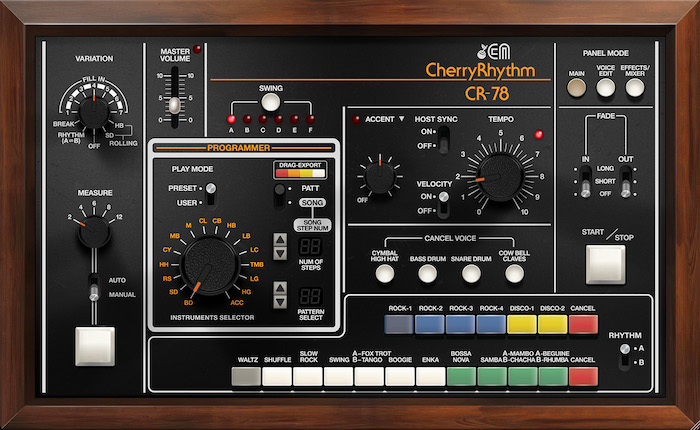The width and height of the screenshot is (700, 430).
Task: Flip the Play Mode Preset/User switch
Action: (x=211, y=195)
